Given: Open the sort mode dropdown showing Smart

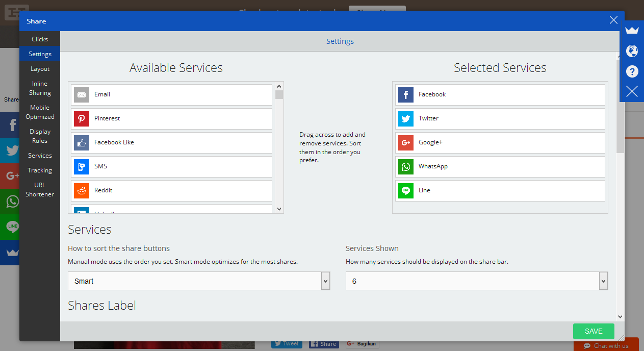Looking at the screenshot, I should [x=199, y=281].
